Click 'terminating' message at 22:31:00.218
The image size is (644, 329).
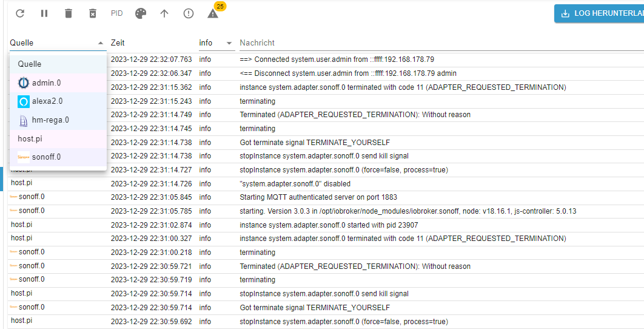point(257,253)
